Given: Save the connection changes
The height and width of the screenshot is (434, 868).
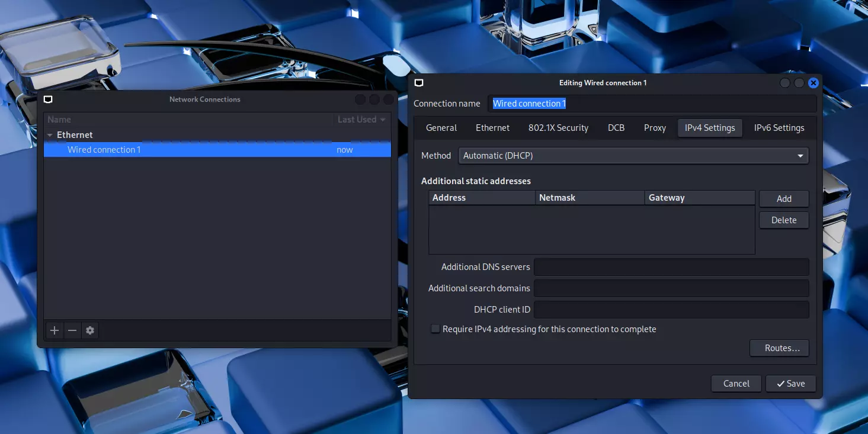Looking at the screenshot, I should [x=790, y=384].
